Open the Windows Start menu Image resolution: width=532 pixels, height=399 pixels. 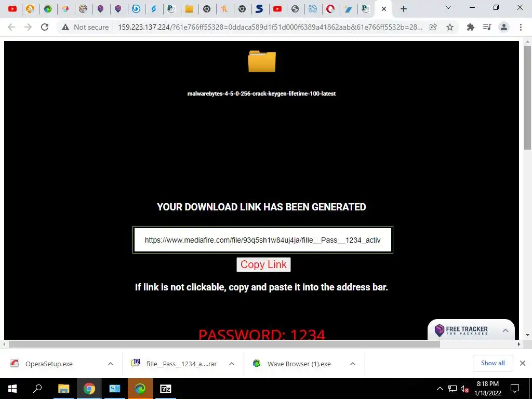(12, 389)
